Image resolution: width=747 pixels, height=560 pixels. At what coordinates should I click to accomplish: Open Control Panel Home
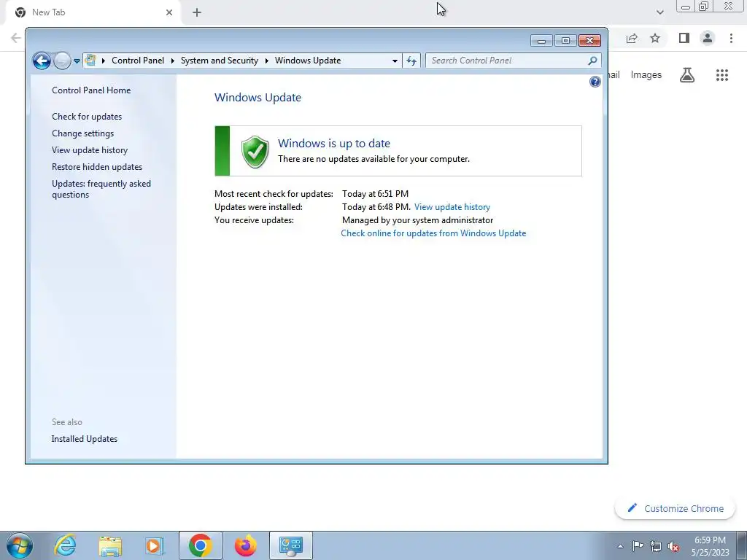coord(91,90)
